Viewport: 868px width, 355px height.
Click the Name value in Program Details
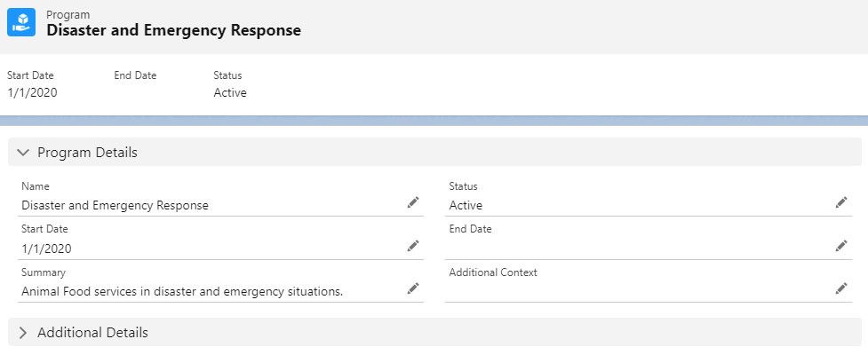point(115,205)
